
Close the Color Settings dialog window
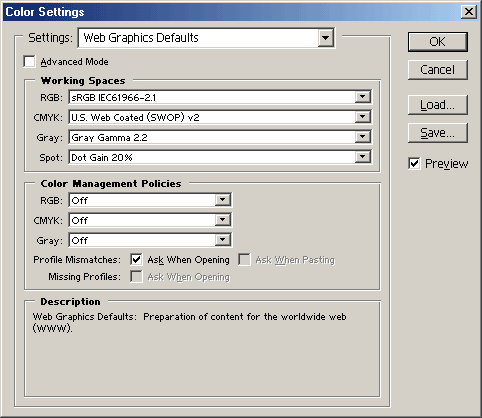[469, 12]
